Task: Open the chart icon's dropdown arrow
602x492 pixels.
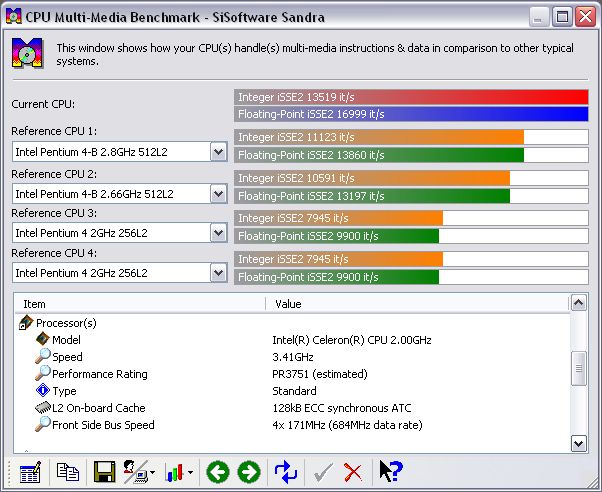Action: (190, 472)
